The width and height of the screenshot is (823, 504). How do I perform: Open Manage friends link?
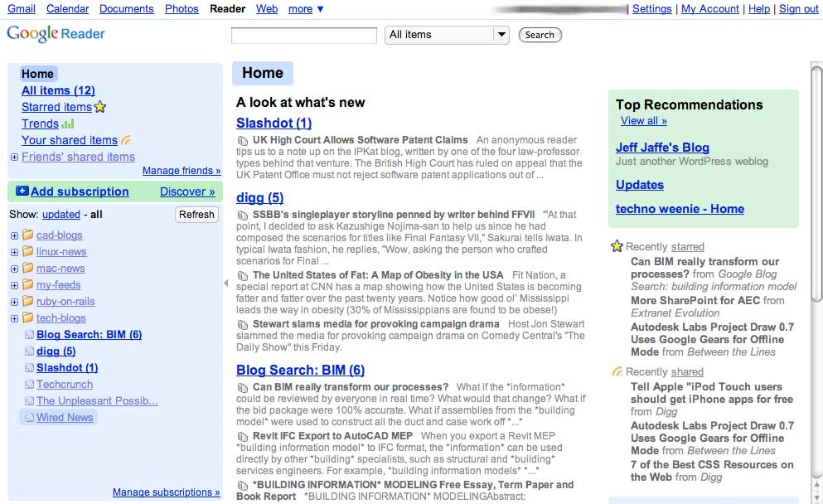[182, 171]
